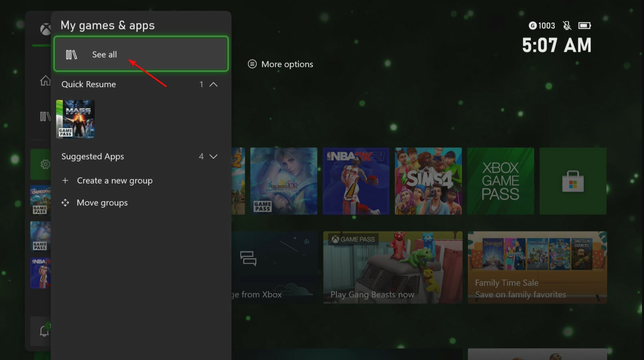Click the Gamerscore 1003 indicator

(x=542, y=26)
